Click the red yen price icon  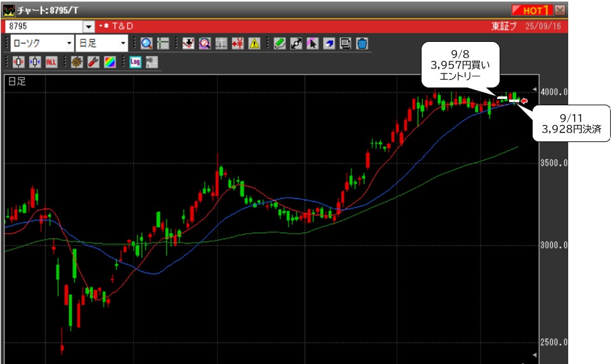pos(237,43)
